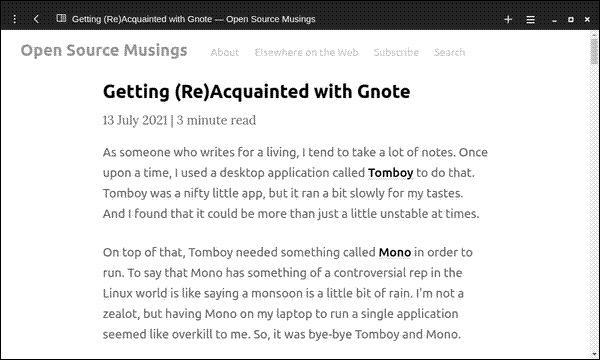The height and width of the screenshot is (360, 600).
Task: Click the scrollbar up arrow
Action: click(594, 34)
